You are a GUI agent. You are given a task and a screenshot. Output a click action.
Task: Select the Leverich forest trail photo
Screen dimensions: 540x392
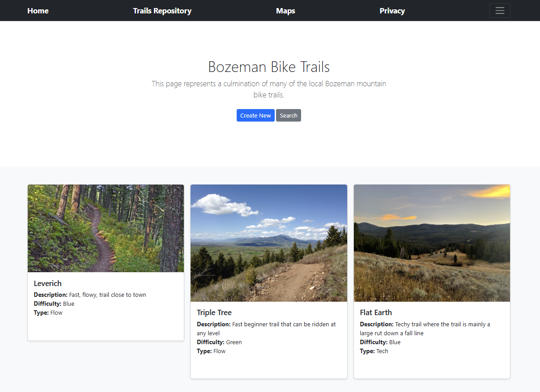[x=106, y=228]
